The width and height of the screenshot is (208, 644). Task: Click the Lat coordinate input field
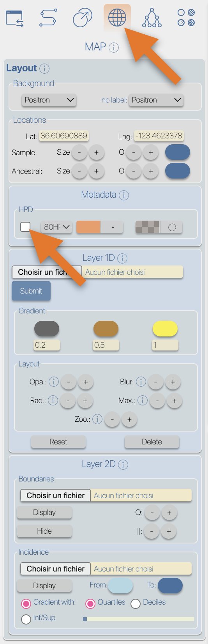tap(64, 136)
